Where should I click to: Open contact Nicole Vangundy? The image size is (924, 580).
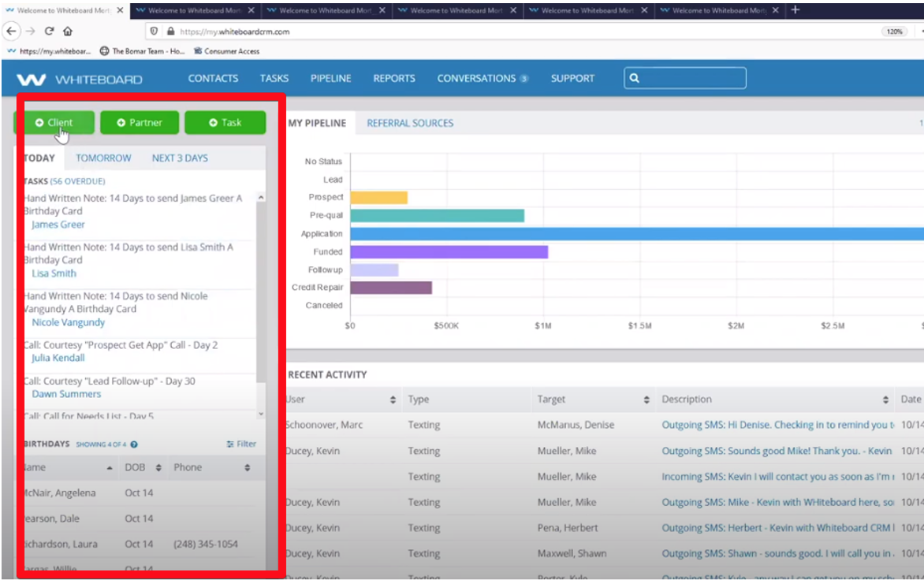click(x=69, y=322)
